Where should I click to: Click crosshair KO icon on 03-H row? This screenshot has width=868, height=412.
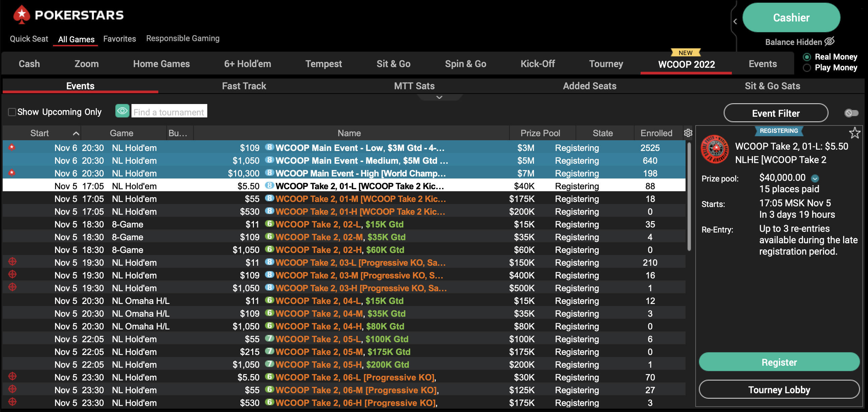(x=12, y=287)
